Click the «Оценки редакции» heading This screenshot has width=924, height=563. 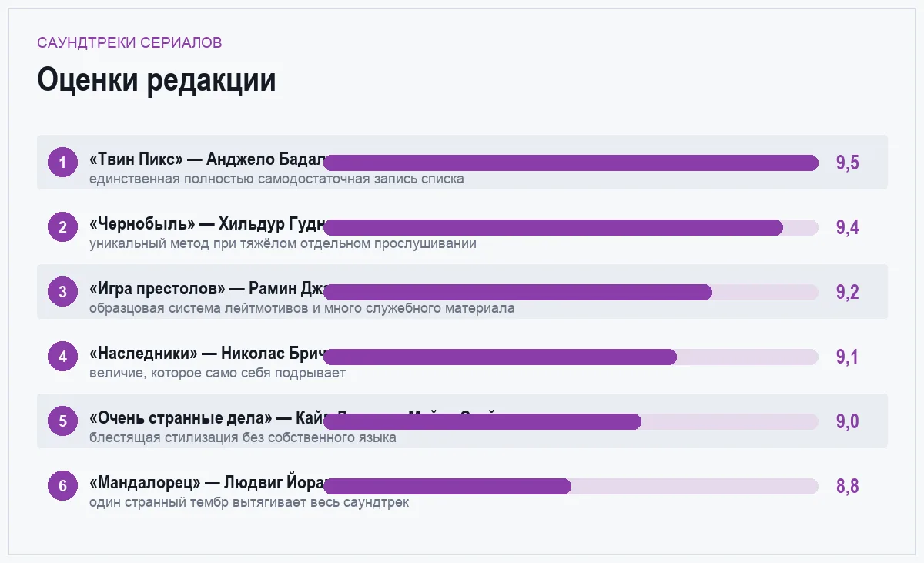[x=156, y=80]
